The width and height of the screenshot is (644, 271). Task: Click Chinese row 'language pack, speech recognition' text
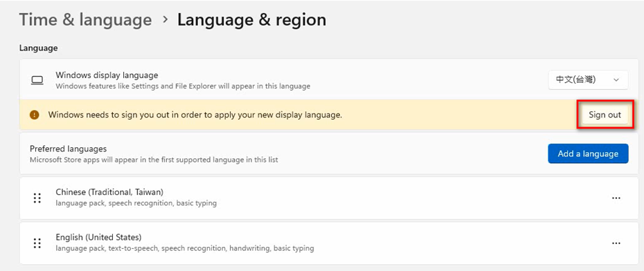(136, 203)
